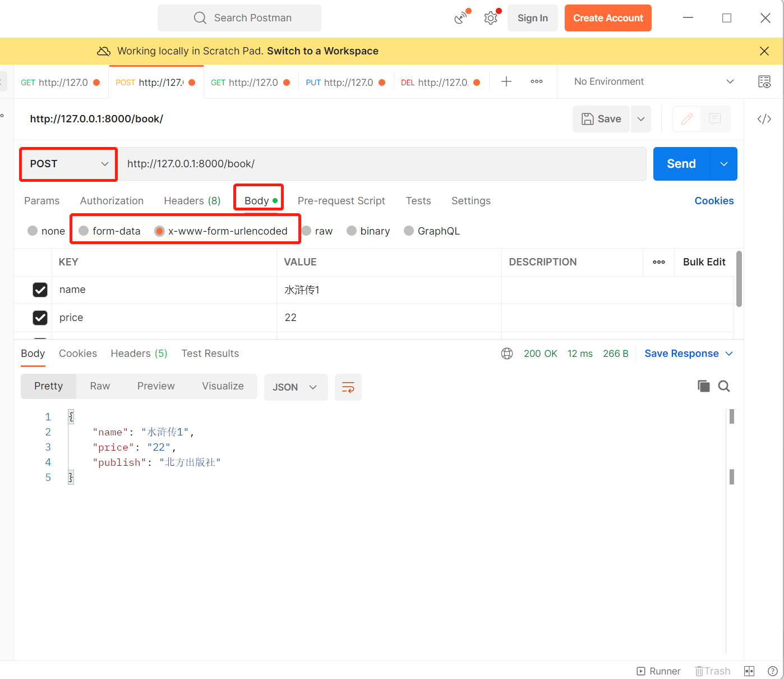The width and height of the screenshot is (784, 679).
Task: Open the request Headers (8) tab
Action: coord(192,201)
